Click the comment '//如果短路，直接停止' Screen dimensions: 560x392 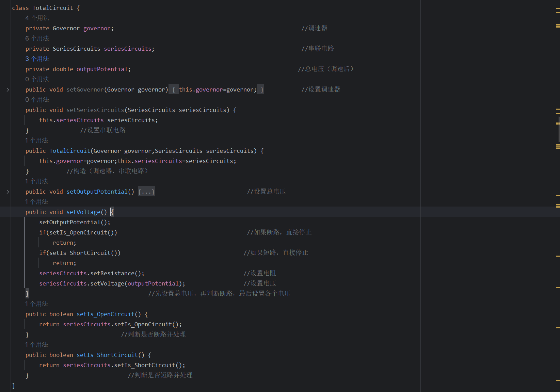276,252
